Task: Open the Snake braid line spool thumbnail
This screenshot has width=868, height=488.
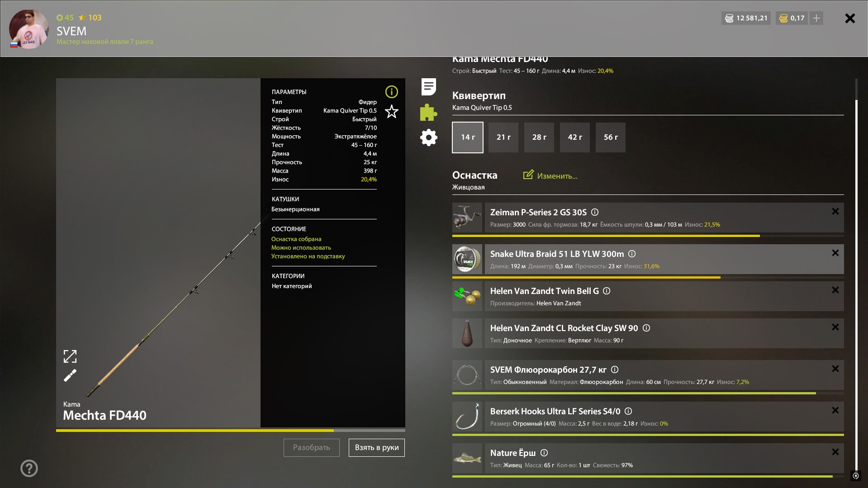Action: [467, 259]
